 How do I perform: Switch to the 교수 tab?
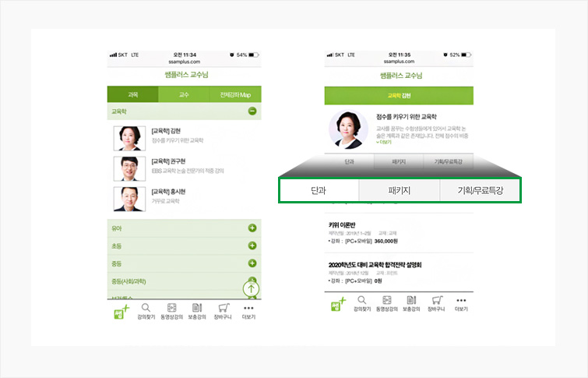click(184, 94)
